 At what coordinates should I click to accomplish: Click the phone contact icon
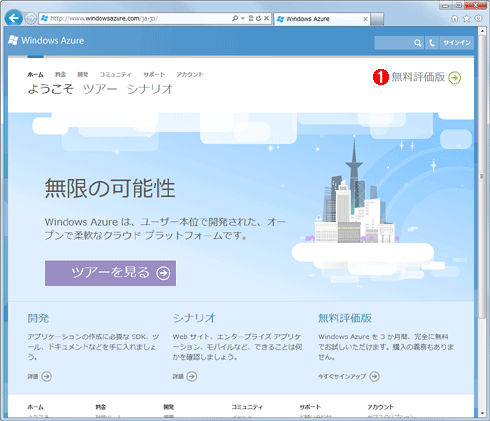coord(432,43)
